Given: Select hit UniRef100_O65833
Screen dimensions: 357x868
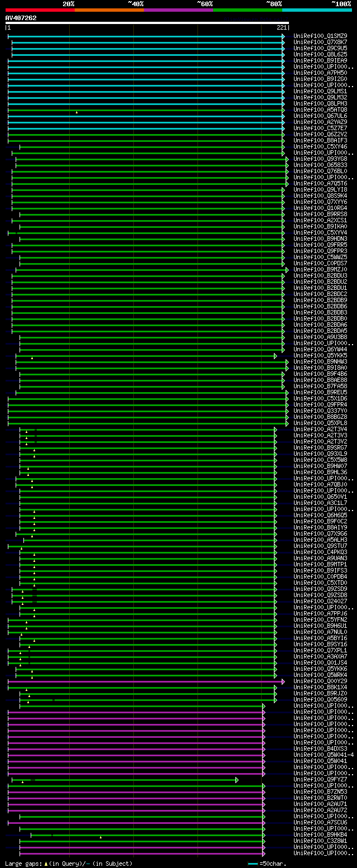Looking at the screenshot, I should pyautogui.click(x=321, y=165).
